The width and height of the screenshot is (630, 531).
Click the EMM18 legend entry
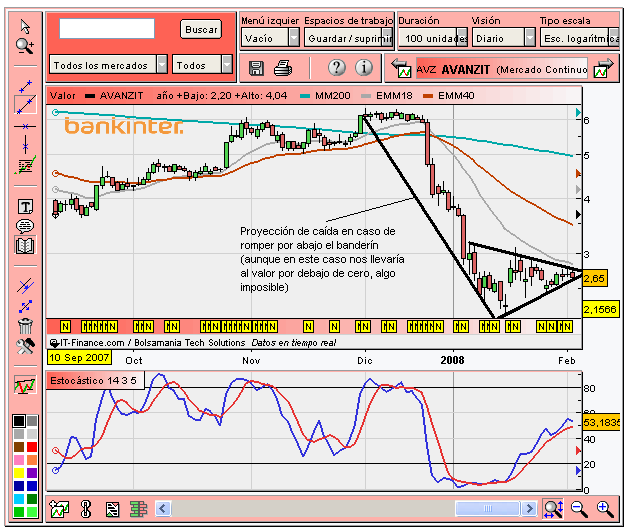coord(387,96)
